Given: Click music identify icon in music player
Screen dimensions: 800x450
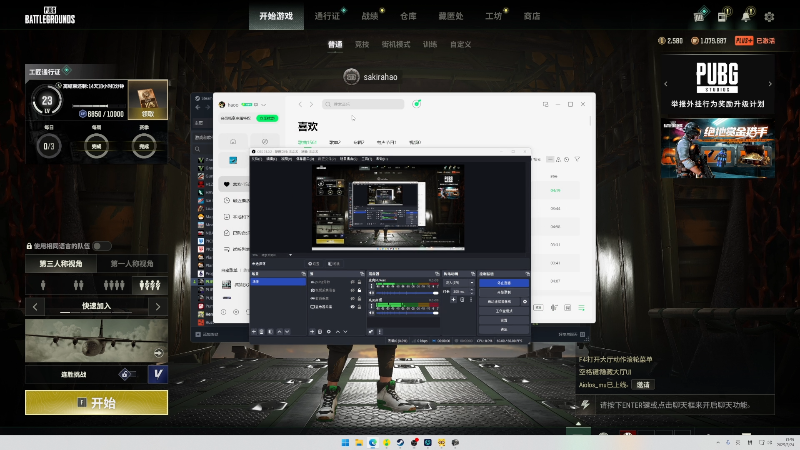Looking at the screenshot, I should coord(417,104).
